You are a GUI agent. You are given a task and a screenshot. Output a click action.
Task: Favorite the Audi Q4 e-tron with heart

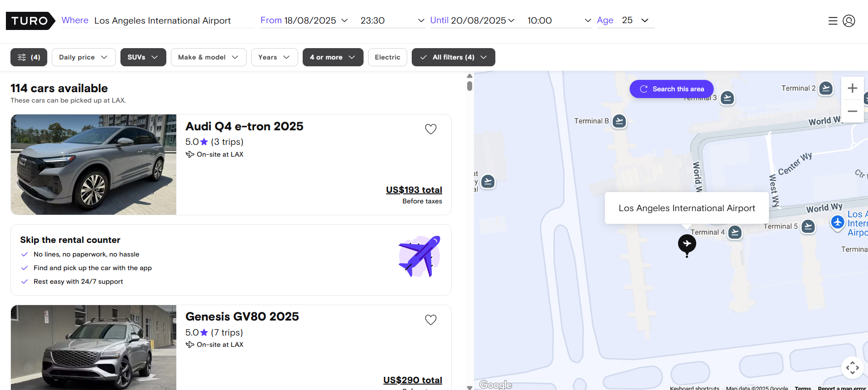(x=430, y=129)
